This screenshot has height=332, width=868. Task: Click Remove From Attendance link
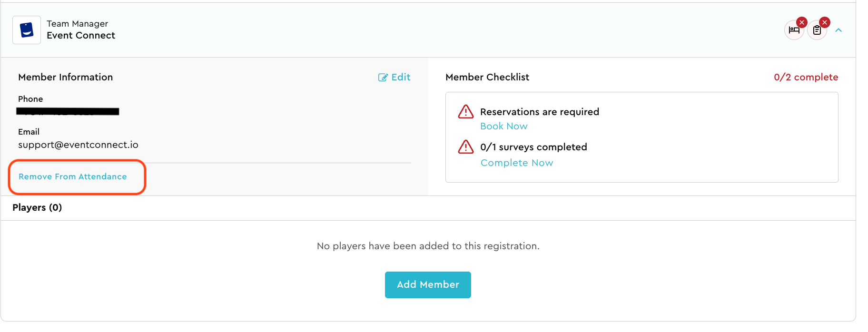tap(73, 176)
